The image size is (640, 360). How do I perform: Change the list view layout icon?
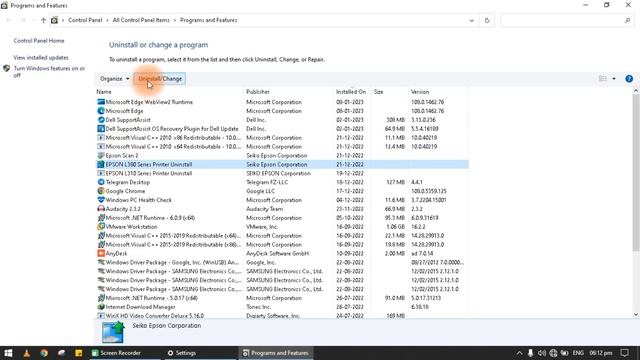pos(602,79)
